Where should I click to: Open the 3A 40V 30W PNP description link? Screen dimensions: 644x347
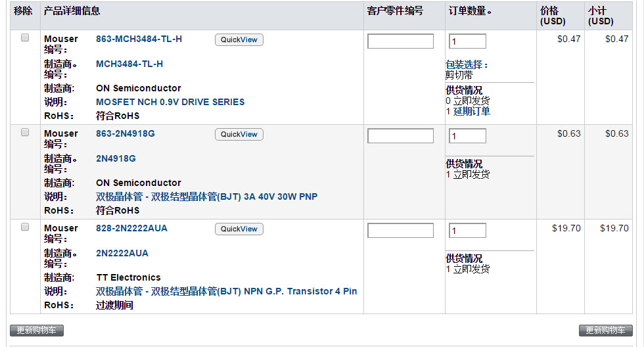click(x=206, y=197)
